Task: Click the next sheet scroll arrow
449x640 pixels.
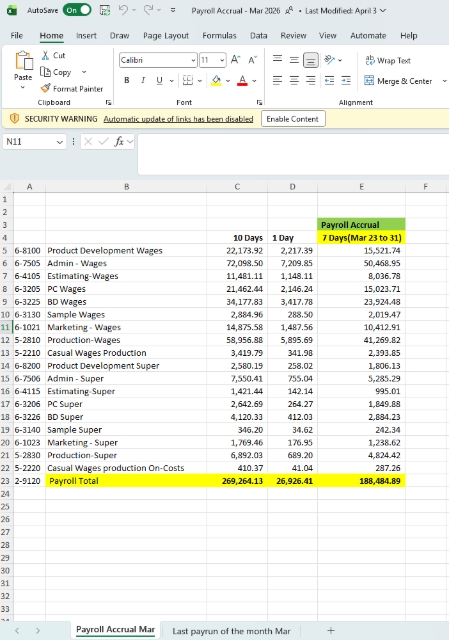Action: pyautogui.click(x=38, y=631)
